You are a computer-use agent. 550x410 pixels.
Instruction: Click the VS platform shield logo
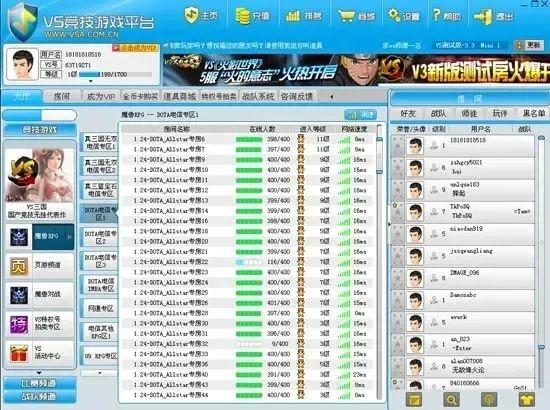23,22
